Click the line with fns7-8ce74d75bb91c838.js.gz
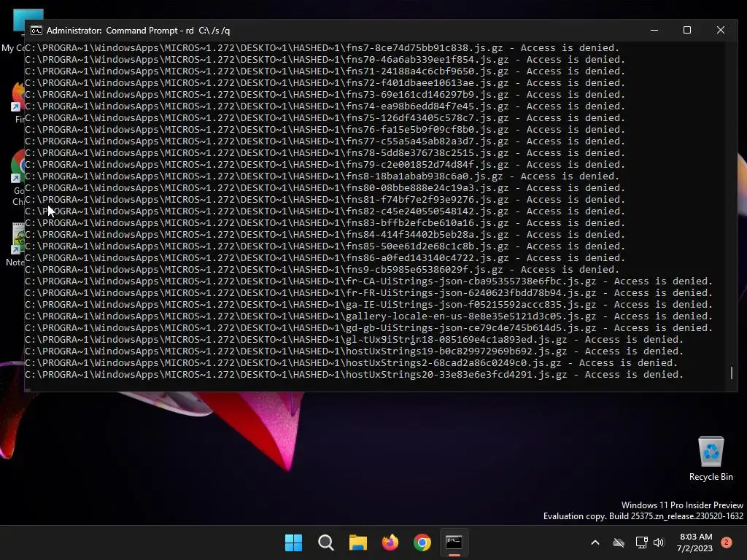The height and width of the screenshot is (560, 747). pos(322,48)
